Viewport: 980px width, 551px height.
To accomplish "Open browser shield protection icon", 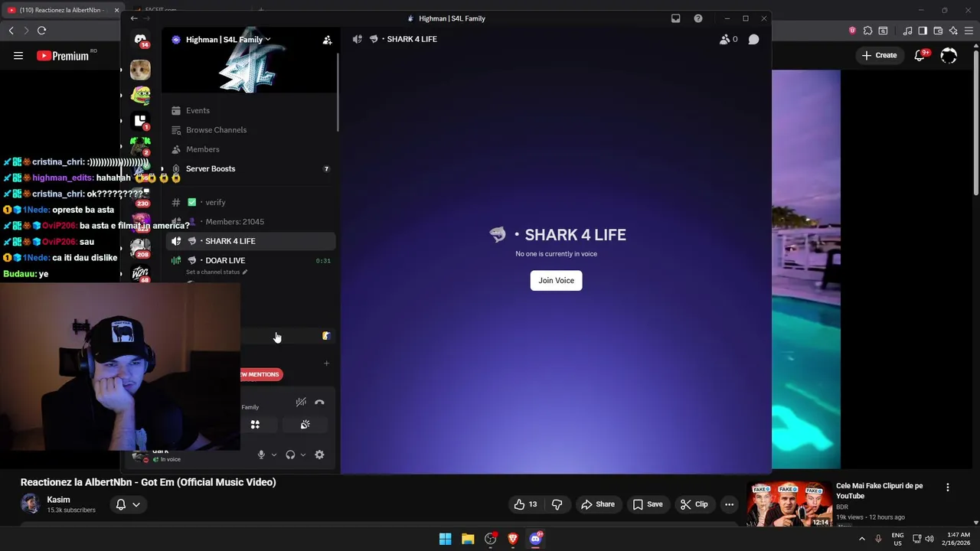I will pyautogui.click(x=852, y=31).
